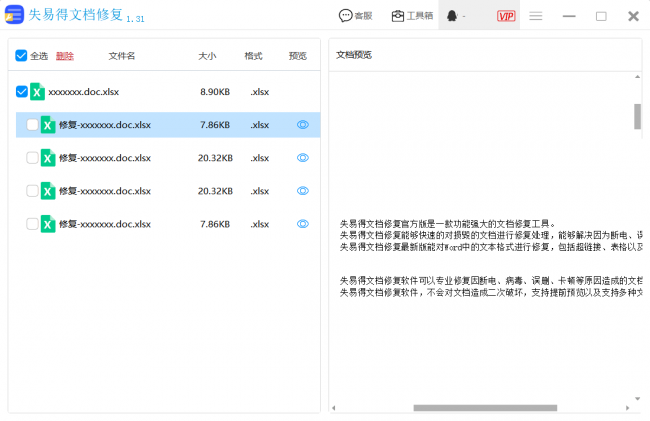Click the Excel icon of the 8.90KB file
650x421 pixels.
click(x=37, y=92)
